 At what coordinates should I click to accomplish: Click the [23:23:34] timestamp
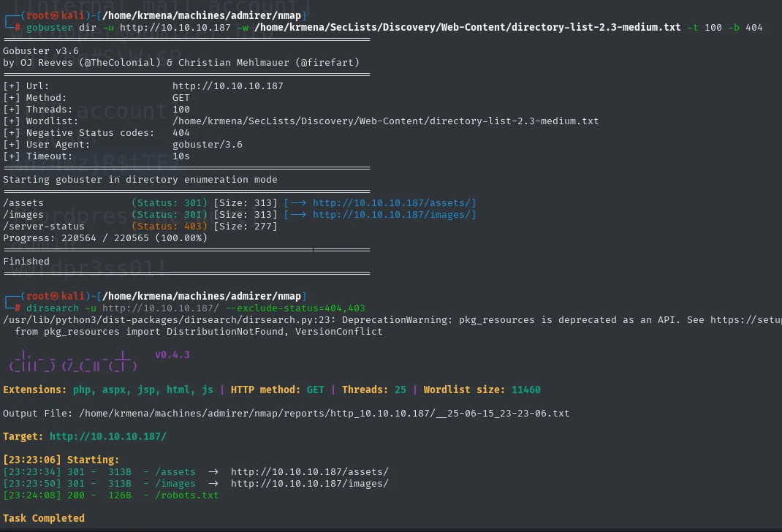[32, 471]
